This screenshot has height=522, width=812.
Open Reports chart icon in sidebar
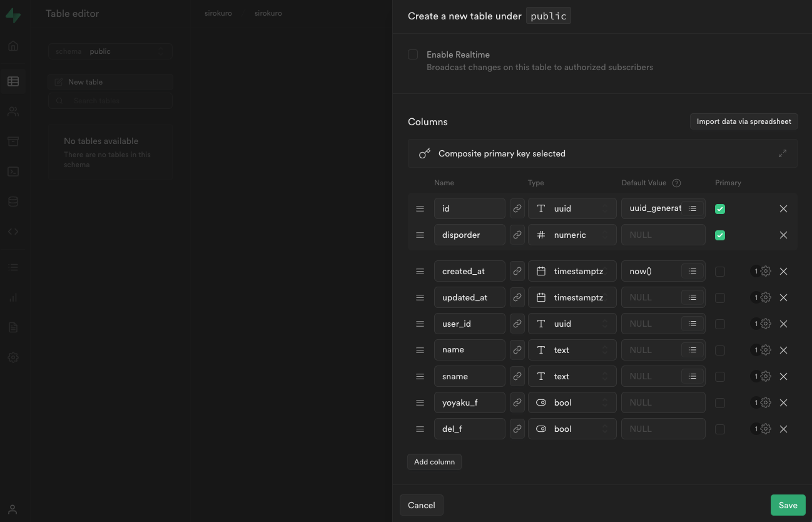[13, 297]
